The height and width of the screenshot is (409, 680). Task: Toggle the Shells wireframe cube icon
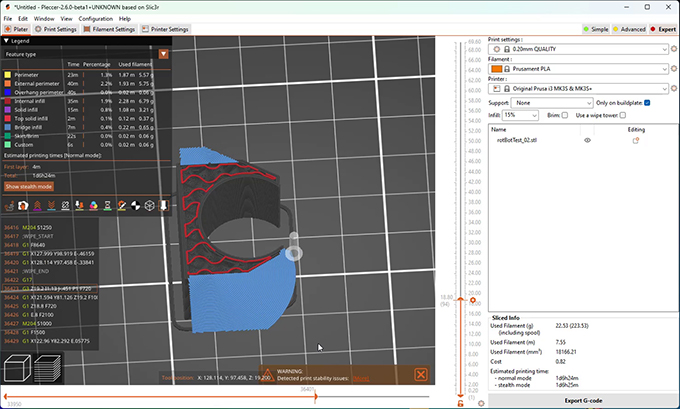[150, 206]
